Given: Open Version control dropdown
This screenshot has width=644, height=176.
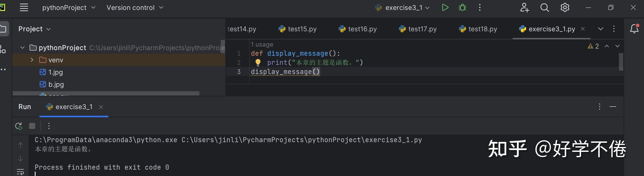Looking at the screenshot, I should click(x=135, y=8).
